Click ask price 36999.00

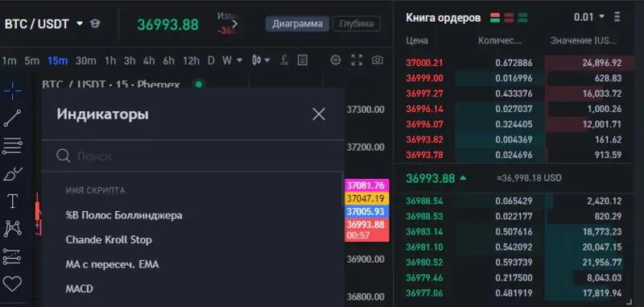click(x=425, y=78)
